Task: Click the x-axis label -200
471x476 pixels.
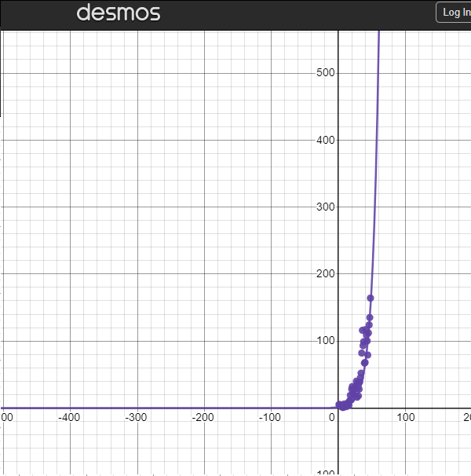Action: [203, 416]
